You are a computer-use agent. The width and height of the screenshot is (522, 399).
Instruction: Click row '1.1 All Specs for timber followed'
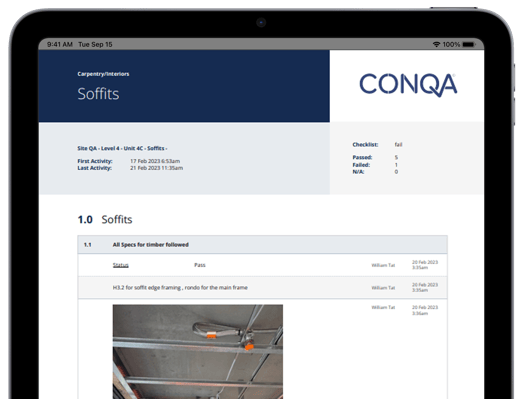[x=263, y=245]
